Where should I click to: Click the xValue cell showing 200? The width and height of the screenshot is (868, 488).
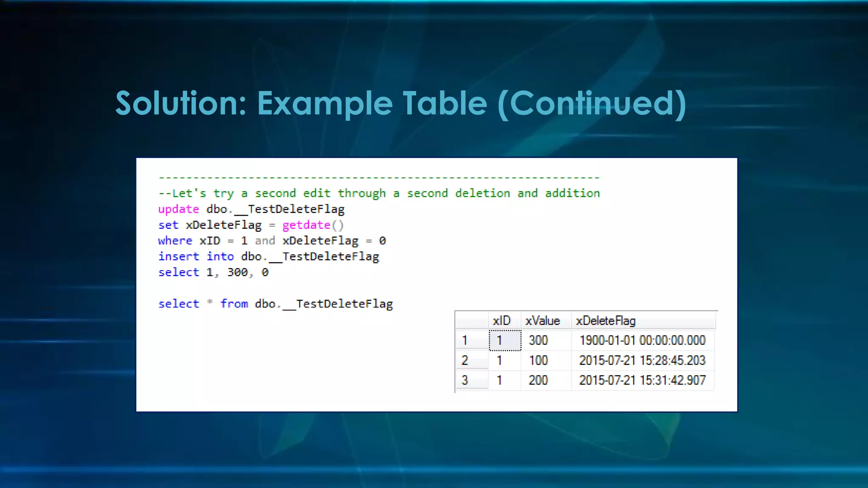click(x=546, y=380)
